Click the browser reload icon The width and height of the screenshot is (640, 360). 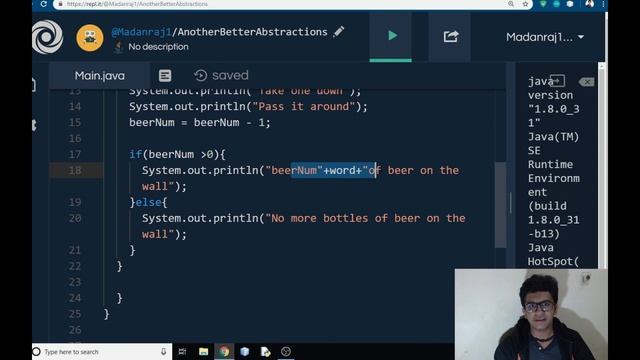pyautogui.click(x=44, y=4)
